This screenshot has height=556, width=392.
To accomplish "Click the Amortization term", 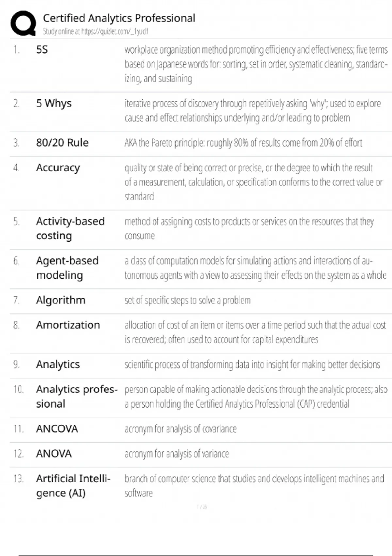I will click(x=68, y=325).
